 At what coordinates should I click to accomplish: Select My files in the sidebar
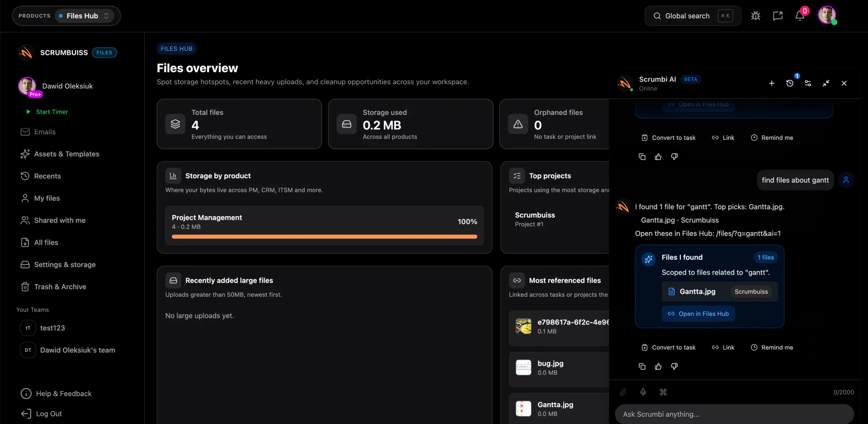click(x=47, y=198)
